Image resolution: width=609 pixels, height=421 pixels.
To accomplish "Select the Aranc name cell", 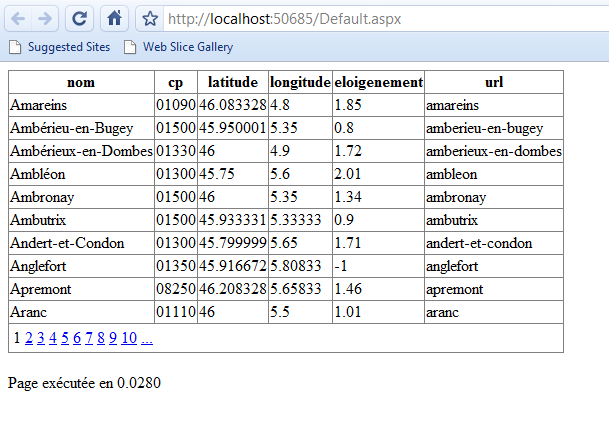I will [81, 311].
